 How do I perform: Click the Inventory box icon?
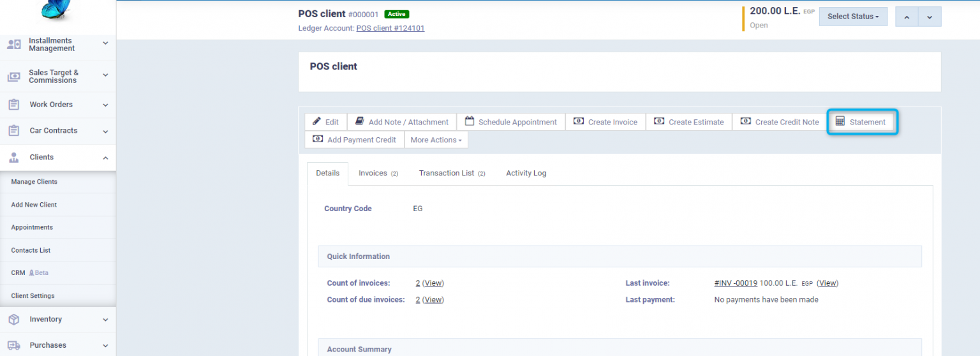click(13, 320)
